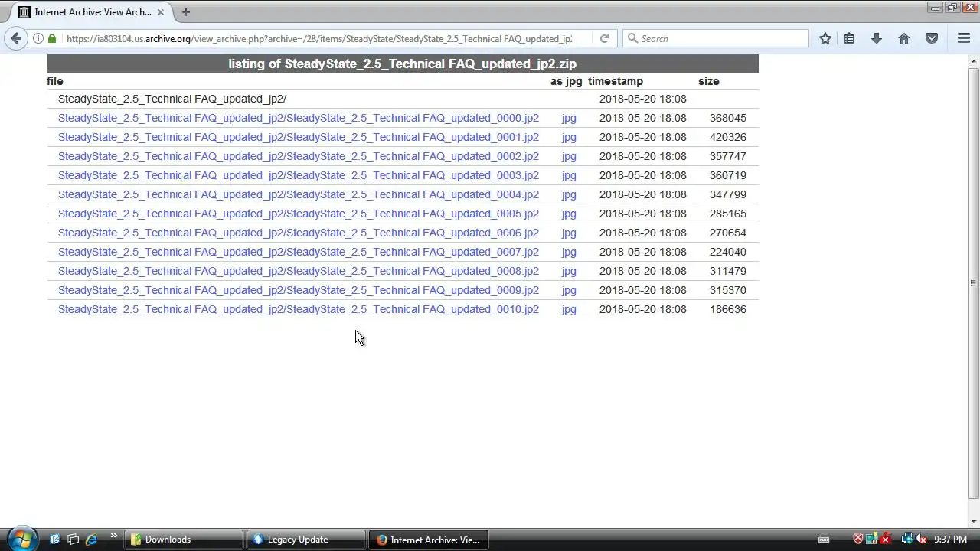Click the listing title header text
Screen dimensions: 980x551
(402, 64)
